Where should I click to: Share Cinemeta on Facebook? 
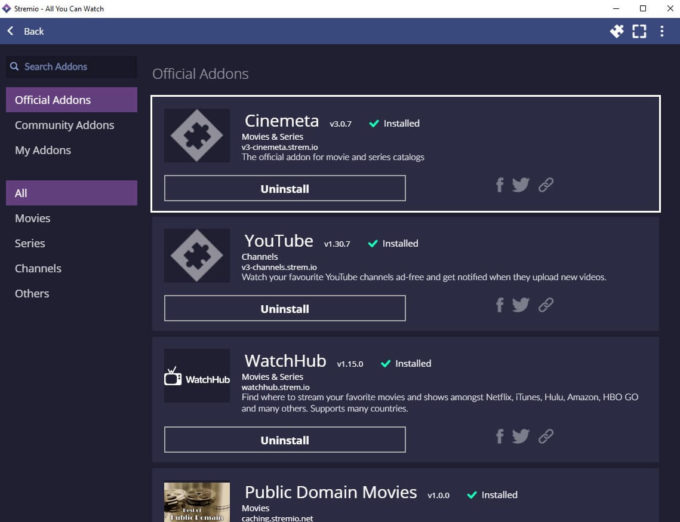tap(500, 185)
